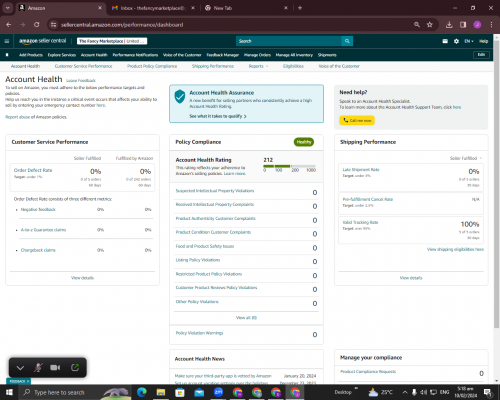Open the browser downloads icon
This screenshot has width=500, height=400.
tap(449, 25)
